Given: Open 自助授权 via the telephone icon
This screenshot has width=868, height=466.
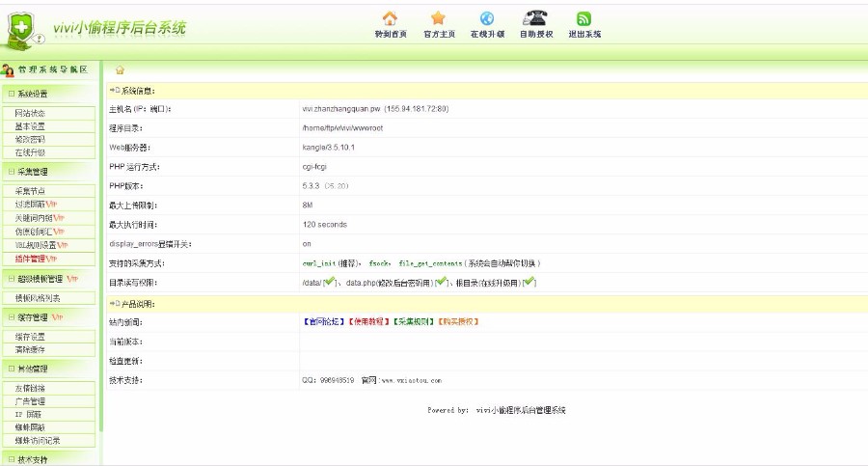Looking at the screenshot, I should pyautogui.click(x=535, y=18).
